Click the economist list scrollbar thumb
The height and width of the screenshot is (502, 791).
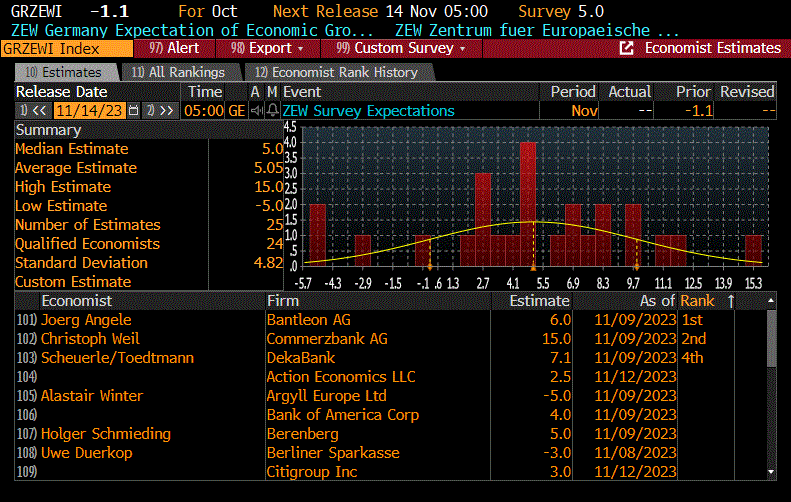(771, 339)
